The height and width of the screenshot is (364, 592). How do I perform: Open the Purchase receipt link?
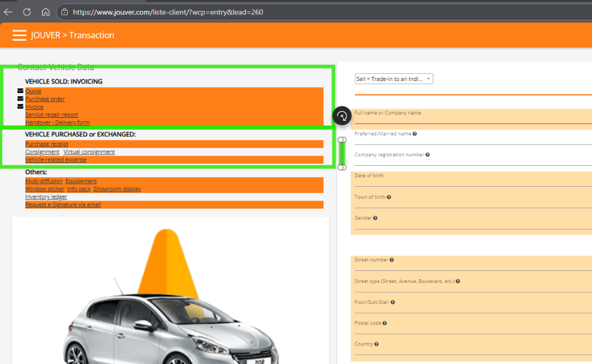click(x=47, y=144)
